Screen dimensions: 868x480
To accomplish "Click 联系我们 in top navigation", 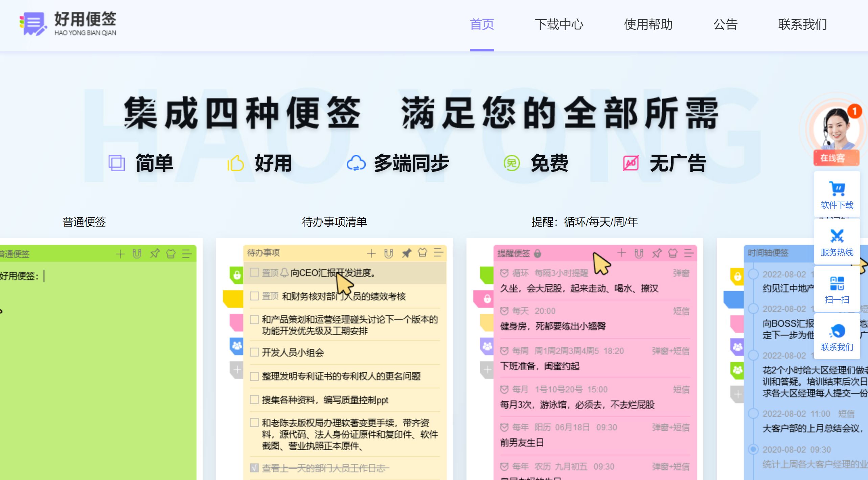I will tap(802, 24).
